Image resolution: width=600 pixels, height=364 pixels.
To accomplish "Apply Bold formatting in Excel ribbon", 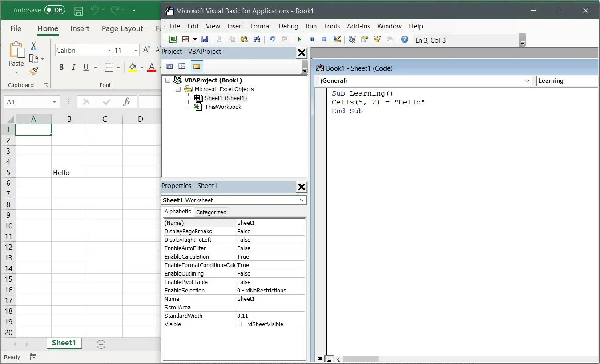I will click(61, 68).
